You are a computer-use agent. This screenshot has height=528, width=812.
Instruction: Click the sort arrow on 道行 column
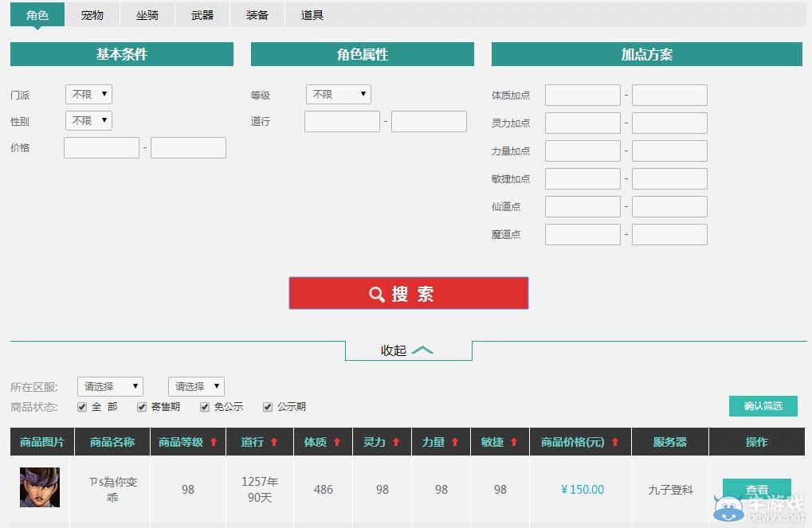(x=274, y=440)
